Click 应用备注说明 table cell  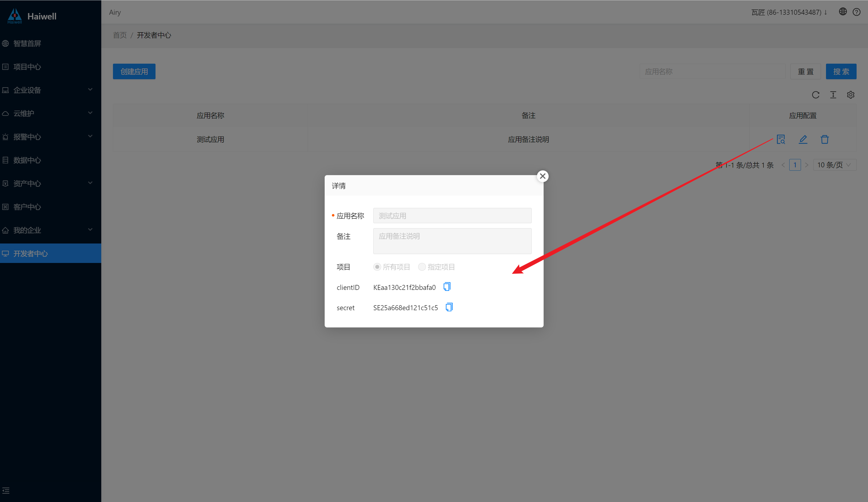[528, 139]
